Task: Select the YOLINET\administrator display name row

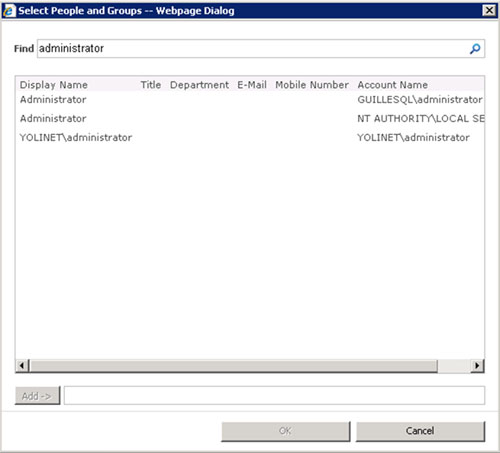Action: 251,137
